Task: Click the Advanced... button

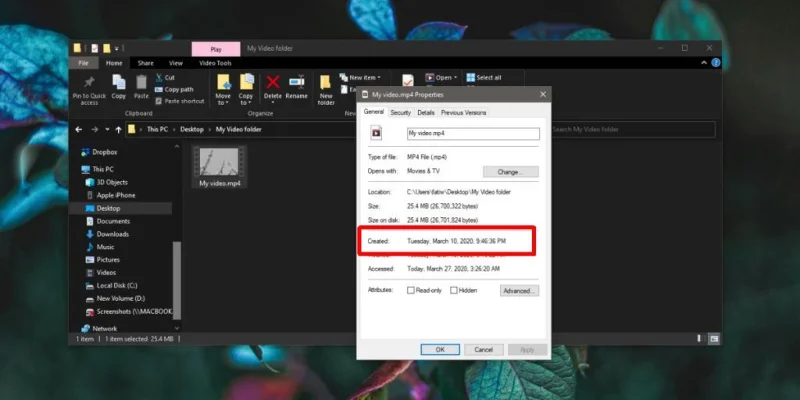Action: 519,291
